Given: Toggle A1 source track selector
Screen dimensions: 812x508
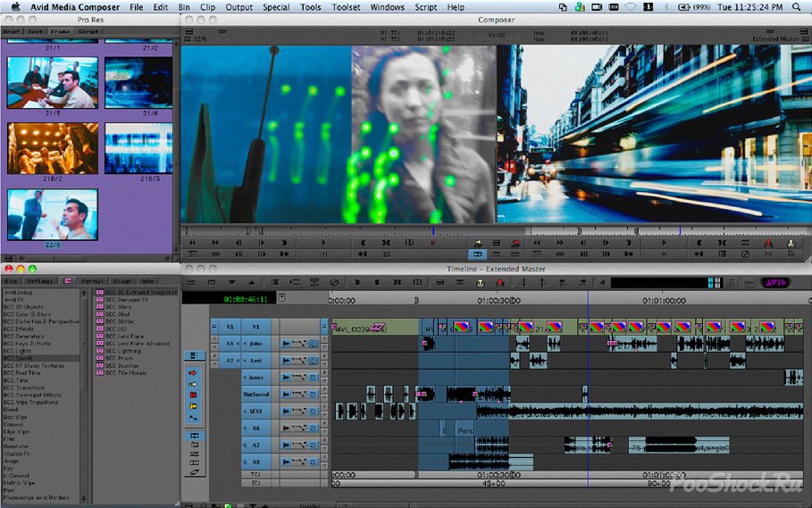Looking at the screenshot, I should 230,344.
